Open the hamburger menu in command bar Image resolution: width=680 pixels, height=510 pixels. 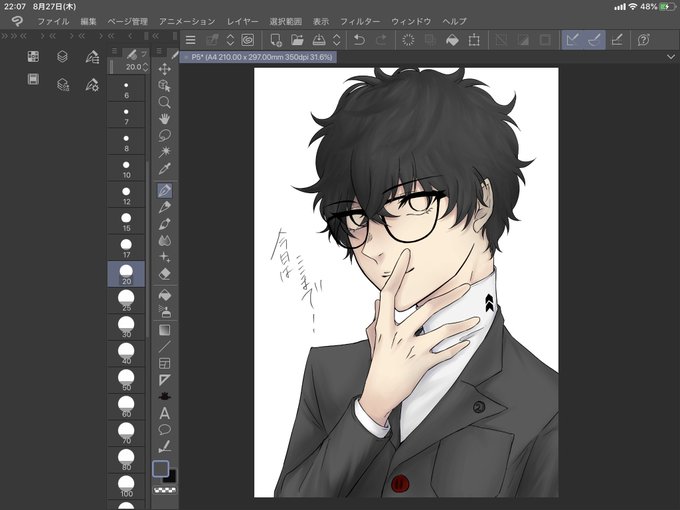[190, 40]
